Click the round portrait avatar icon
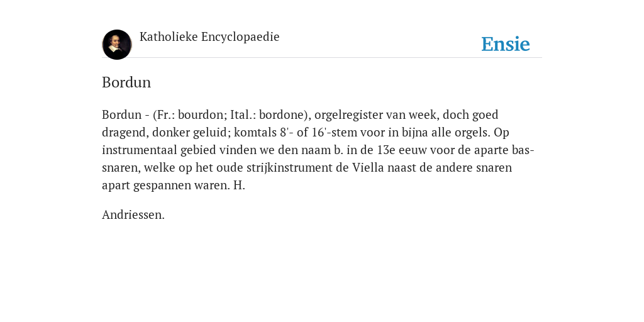The image size is (644, 322). pyautogui.click(x=117, y=45)
